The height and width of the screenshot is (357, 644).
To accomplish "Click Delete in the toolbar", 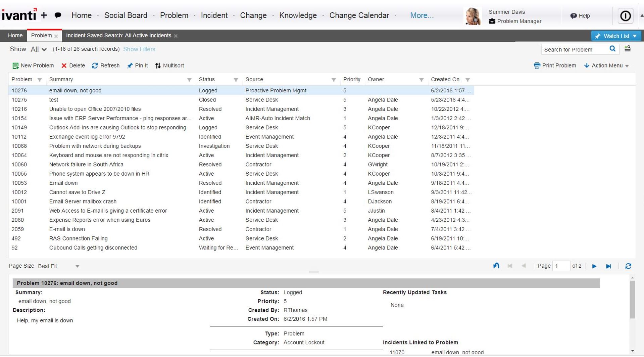I will 73,65.
